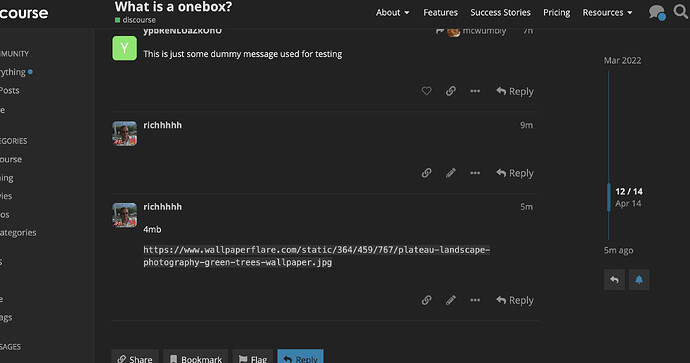The height and width of the screenshot is (363, 690).
Task: Click the 9m post timestamp
Action: 526,125
